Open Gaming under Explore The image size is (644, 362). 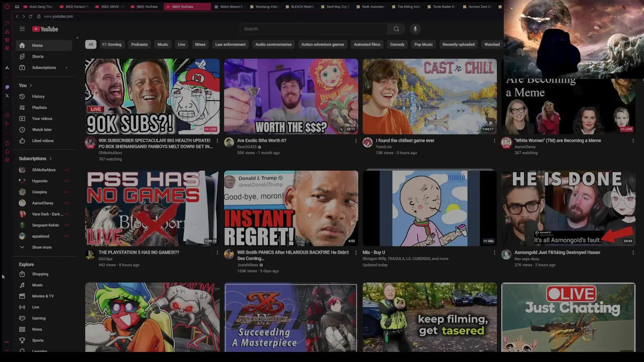click(43, 318)
